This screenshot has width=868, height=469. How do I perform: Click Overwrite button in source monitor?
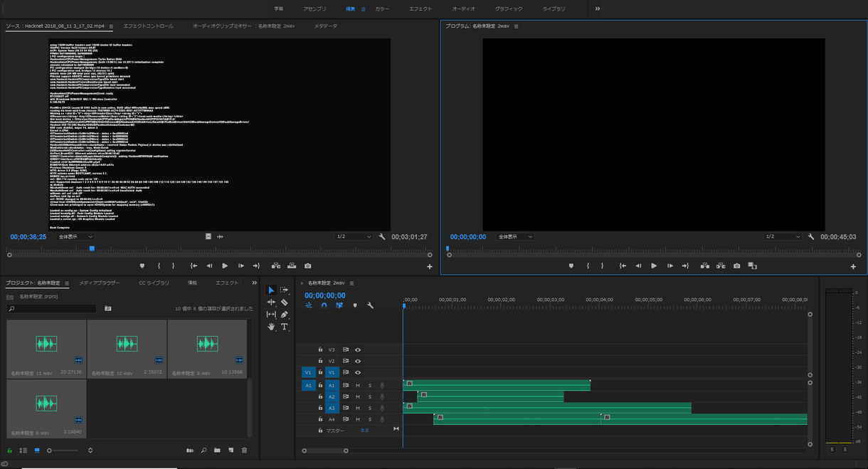292,265
